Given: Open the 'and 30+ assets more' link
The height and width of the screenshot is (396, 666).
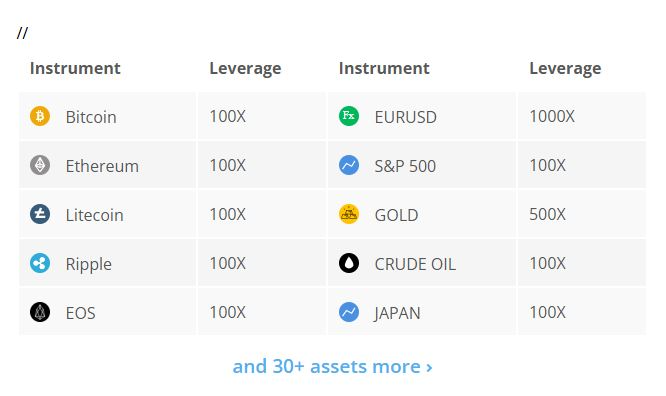Looking at the screenshot, I should (x=333, y=366).
